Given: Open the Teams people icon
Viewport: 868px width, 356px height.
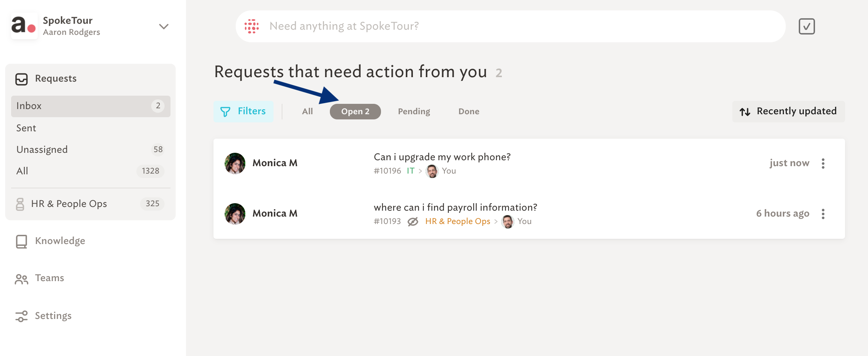Looking at the screenshot, I should click(21, 279).
